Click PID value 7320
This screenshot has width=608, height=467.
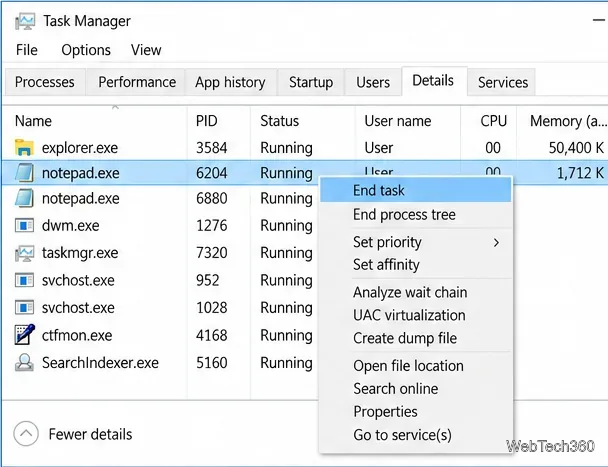(x=212, y=253)
